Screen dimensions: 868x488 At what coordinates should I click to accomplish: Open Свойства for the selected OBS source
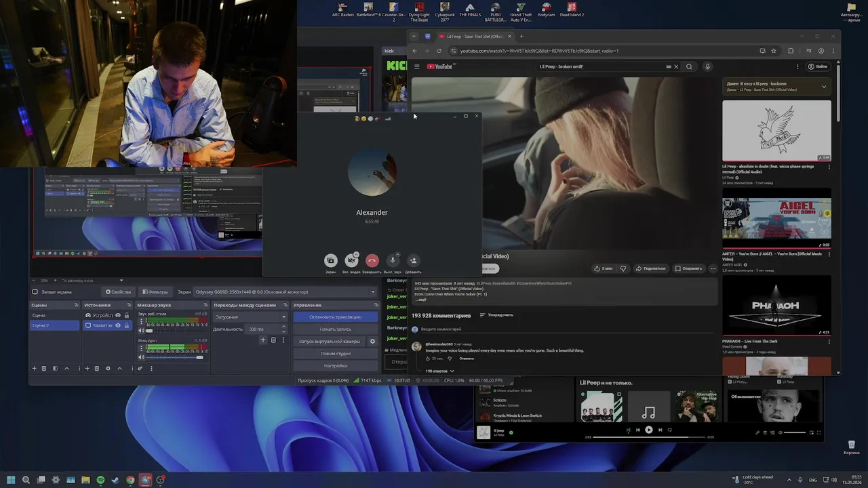[x=118, y=292]
